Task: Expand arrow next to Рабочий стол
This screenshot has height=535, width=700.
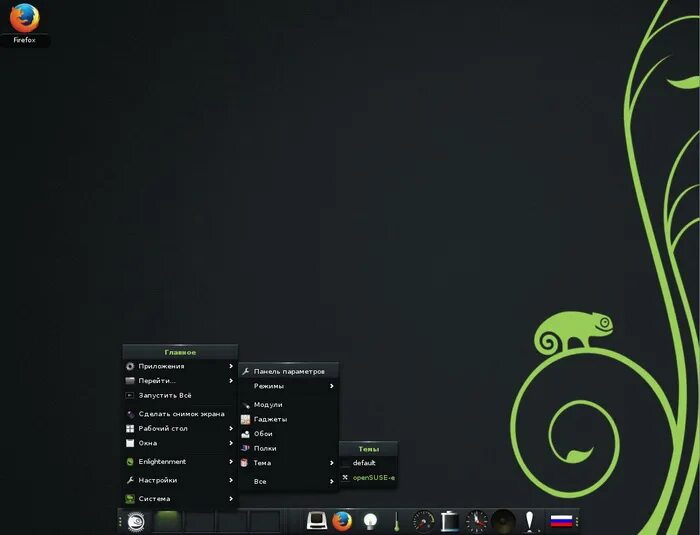Action: click(x=231, y=429)
